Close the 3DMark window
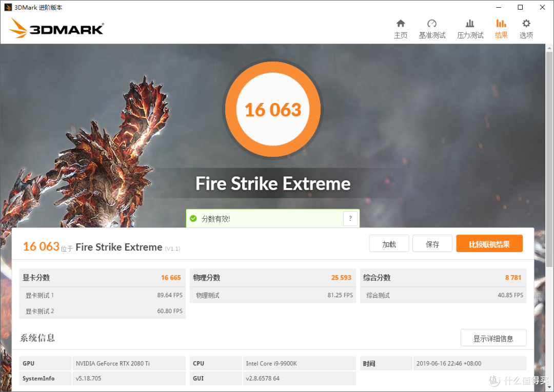 (x=542, y=7)
